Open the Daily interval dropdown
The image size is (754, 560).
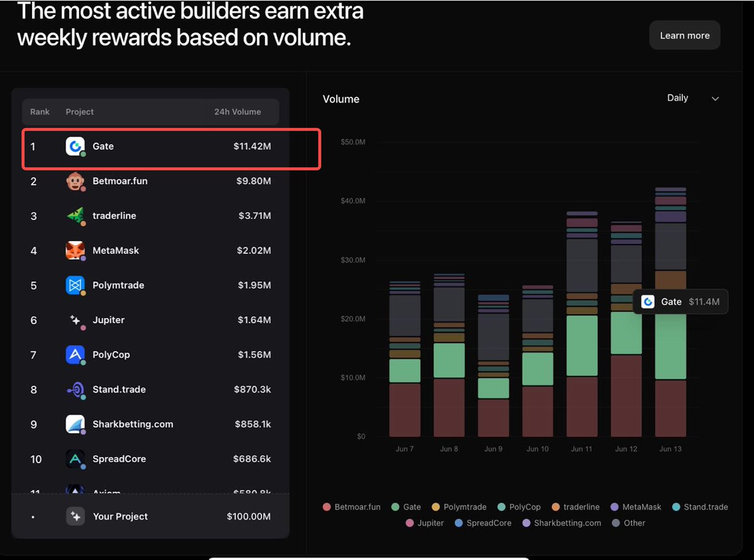tap(692, 98)
